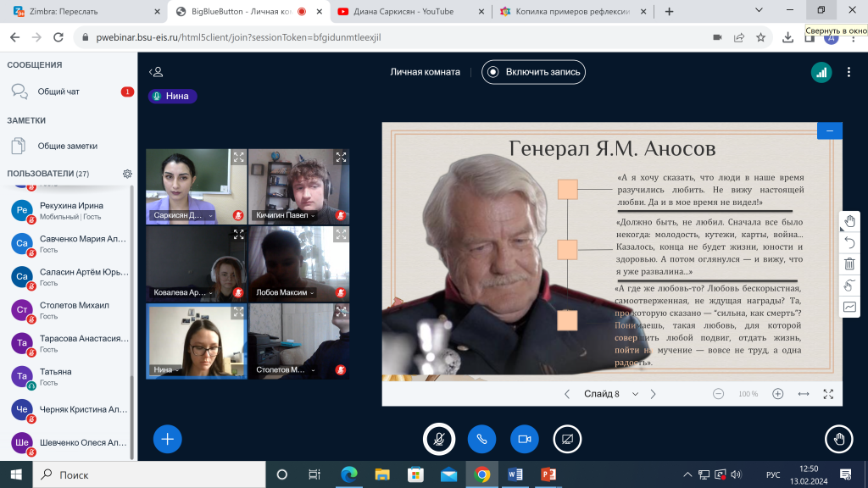Open Word from taskbar
Image resolution: width=868 pixels, height=488 pixels.
point(515,474)
